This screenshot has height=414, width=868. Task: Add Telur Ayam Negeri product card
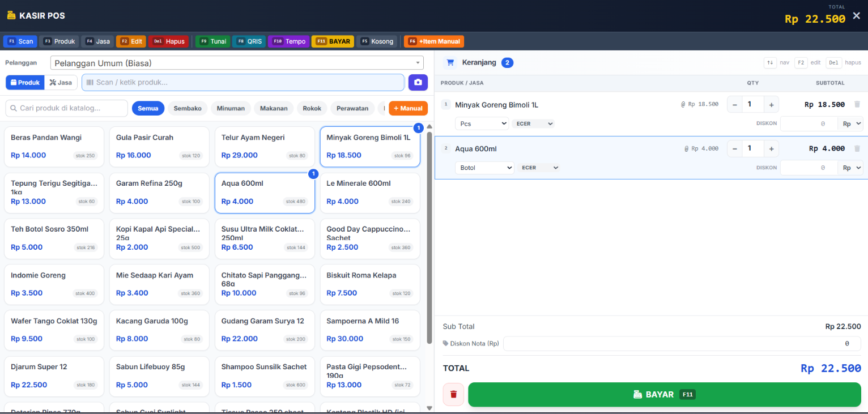tap(265, 147)
